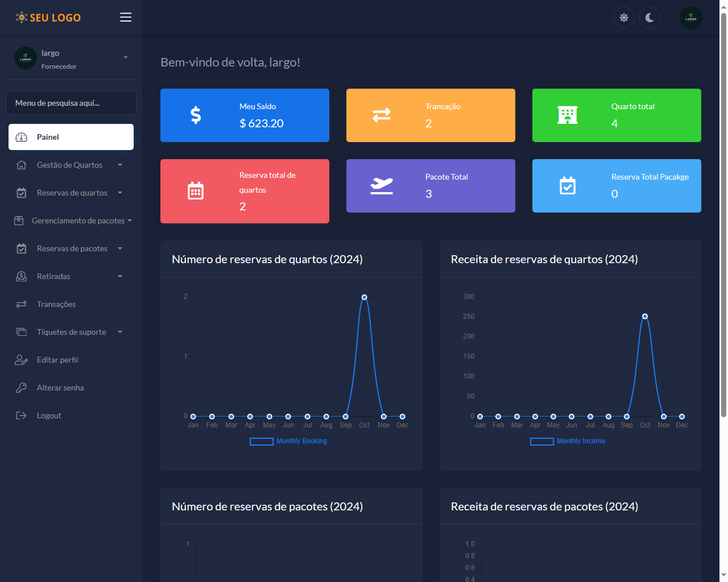This screenshot has height=582, width=728.
Task: Expand Gerenciamento de pacotes submenu
Action: click(78, 221)
